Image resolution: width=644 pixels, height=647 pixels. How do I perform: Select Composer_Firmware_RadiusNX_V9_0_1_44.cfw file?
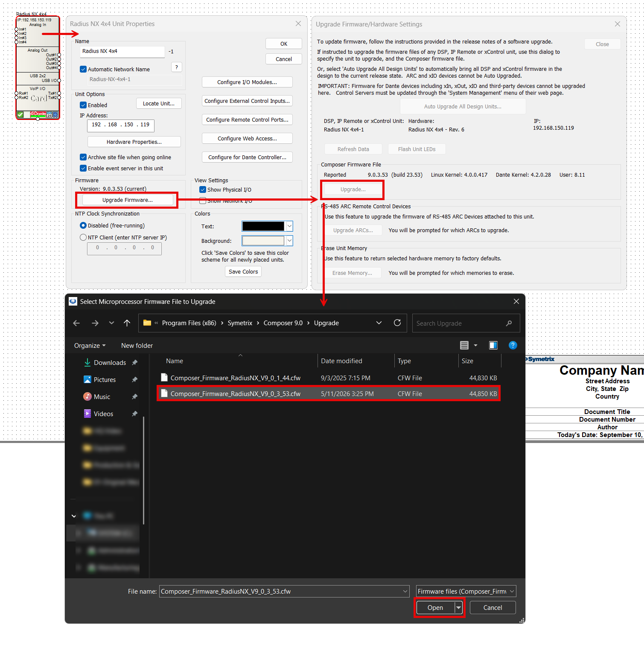point(329,378)
